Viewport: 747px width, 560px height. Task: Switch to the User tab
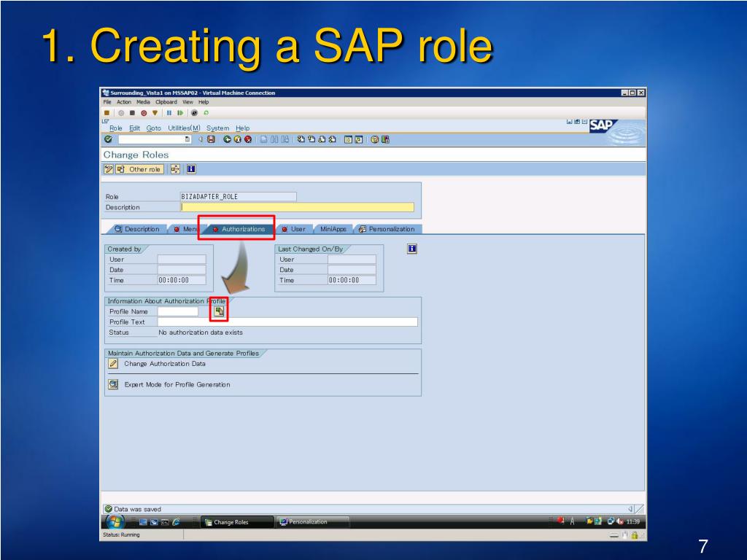(x=293, y=229)
